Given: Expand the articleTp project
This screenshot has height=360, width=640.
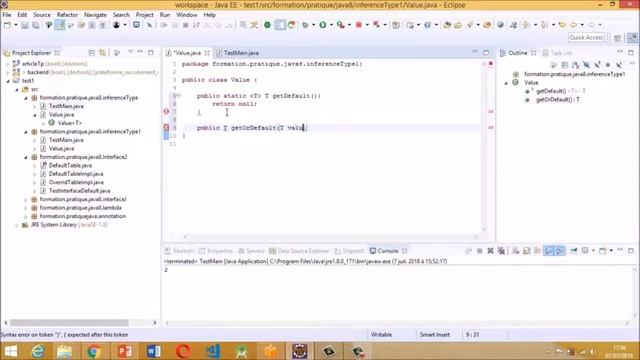Looking at the screenshot, I should pos(7,64).
